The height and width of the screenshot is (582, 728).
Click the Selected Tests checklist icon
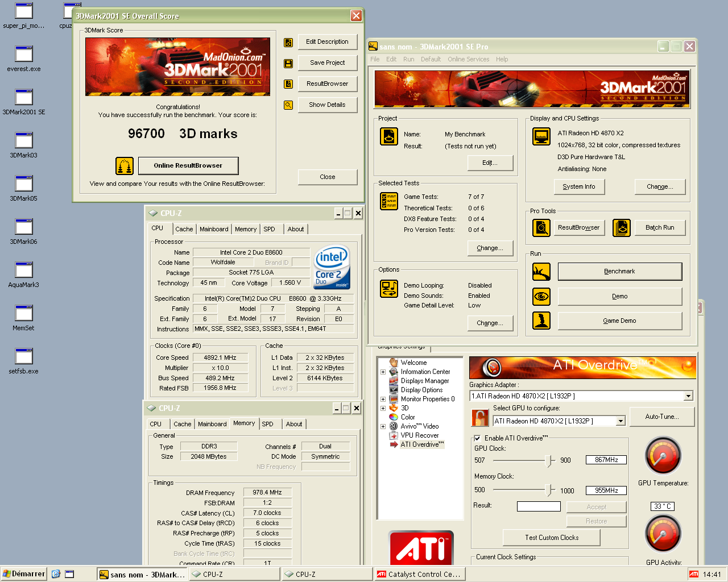click(389, 201)
